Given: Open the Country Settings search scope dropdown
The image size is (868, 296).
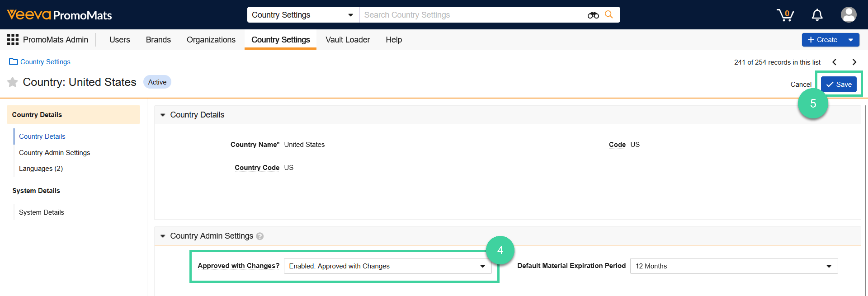Looking at the screenshot, I should tap(303, 15).
